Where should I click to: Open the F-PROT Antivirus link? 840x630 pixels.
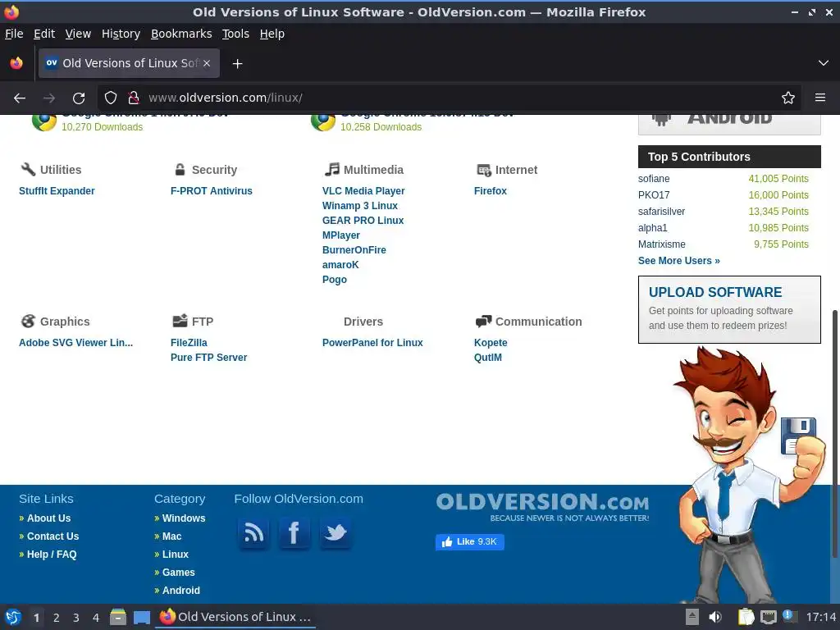tap(211, 190)
